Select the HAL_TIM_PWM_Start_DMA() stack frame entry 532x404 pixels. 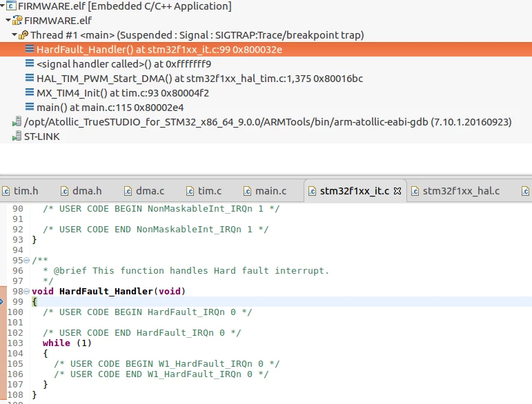click(x=199, y=79)
